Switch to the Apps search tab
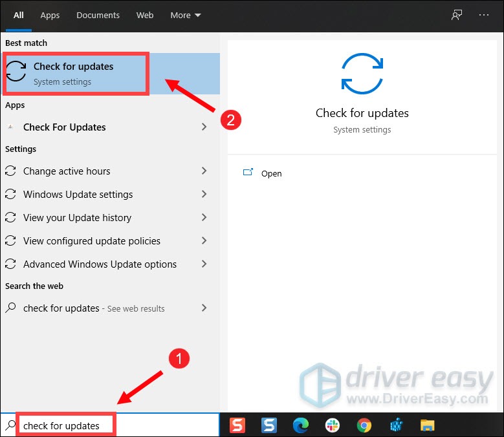Viewport: 504px width, 437px height. 50,16
